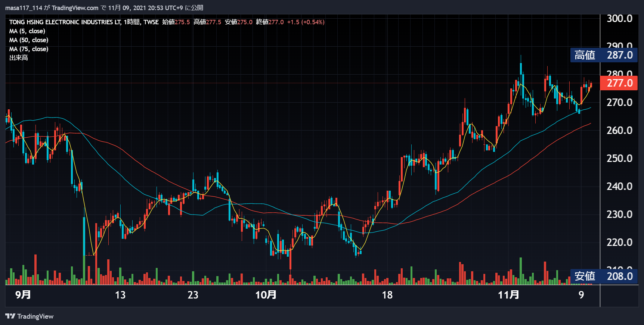Click the 13 date label on time axis
The width and height of the screenshot is (644, 325).
pyautogui.click(x=120, y=295)
